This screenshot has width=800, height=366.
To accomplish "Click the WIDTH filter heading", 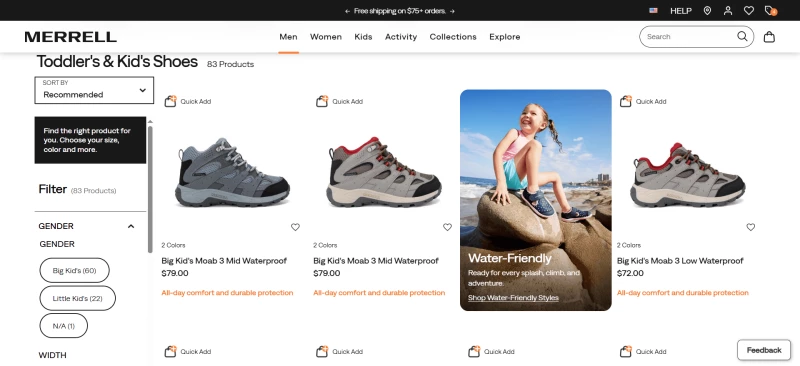I will pos(53,355).
